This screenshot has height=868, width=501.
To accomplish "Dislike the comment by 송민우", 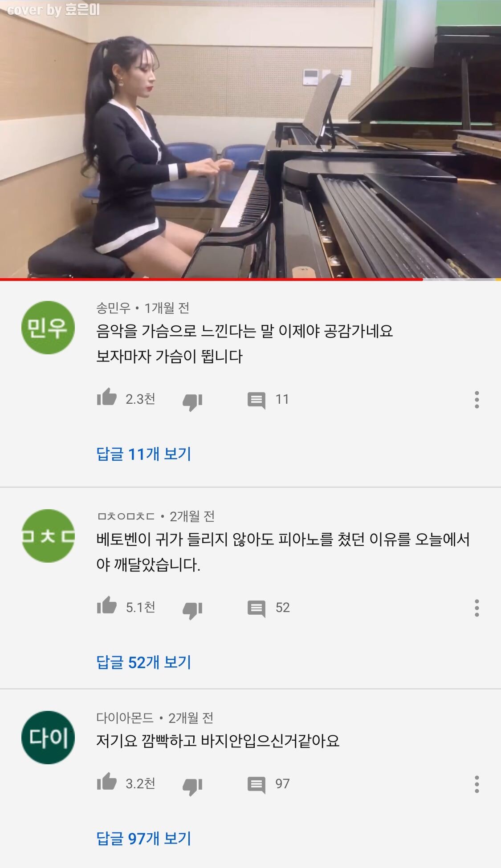I will [192, 402].
